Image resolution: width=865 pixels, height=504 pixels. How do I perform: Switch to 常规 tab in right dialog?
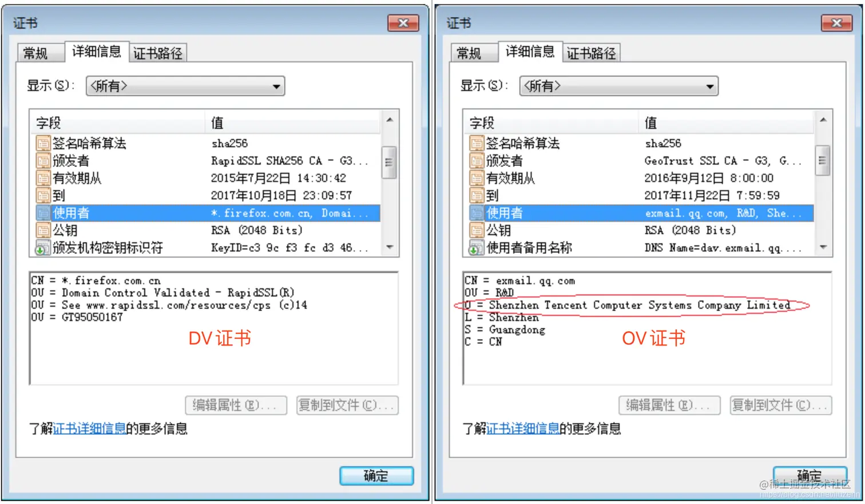pyautogui.click(x=469, y=53)
